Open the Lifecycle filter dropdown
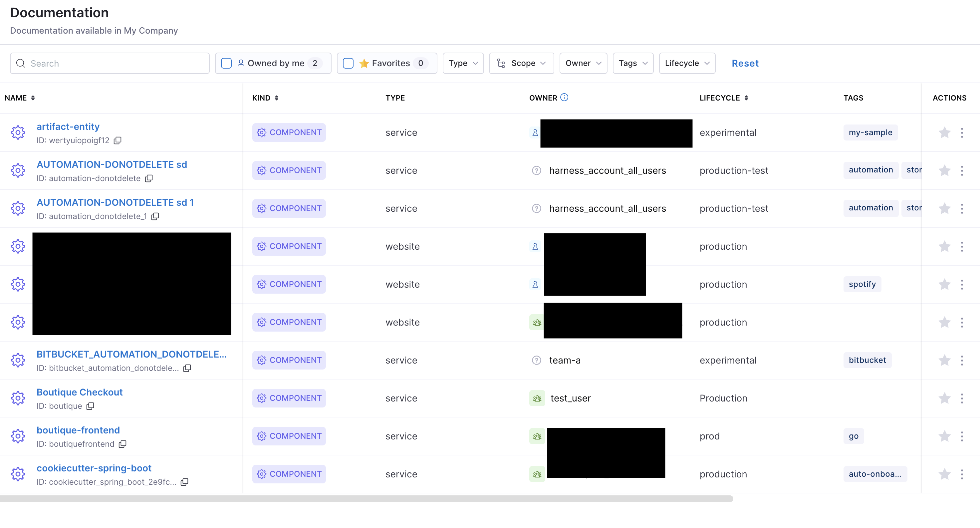The image size is (980, 528). [x=687, y=63]
